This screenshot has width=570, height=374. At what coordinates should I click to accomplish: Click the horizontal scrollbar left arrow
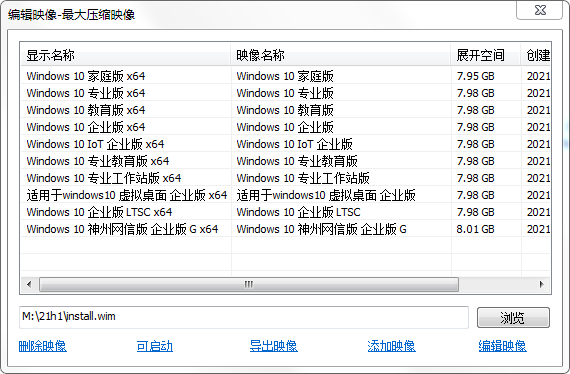click(29, 284)
